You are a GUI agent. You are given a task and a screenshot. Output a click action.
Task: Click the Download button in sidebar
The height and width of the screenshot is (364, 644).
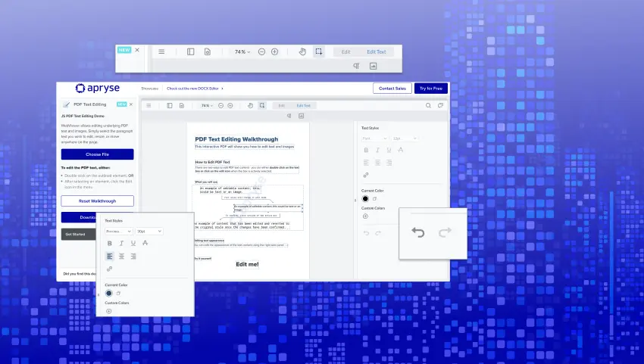(x=79, y=217)
